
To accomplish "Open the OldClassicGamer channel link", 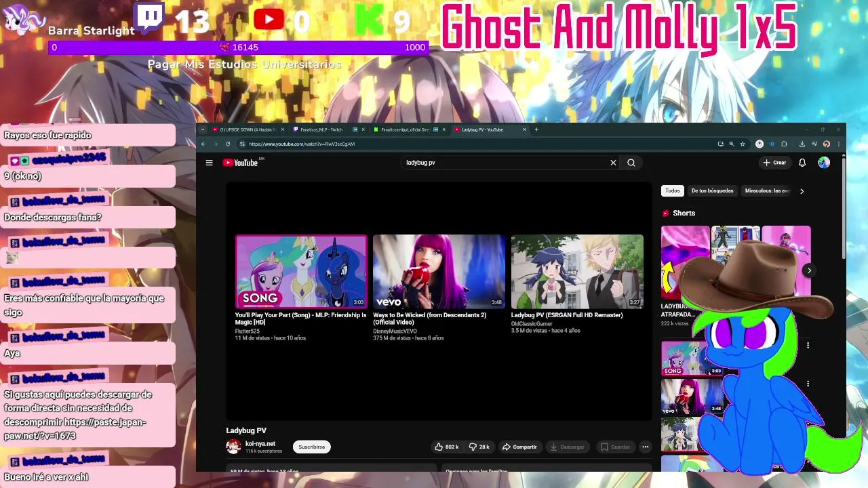I will pyautogui.click(x=532, y=324).
